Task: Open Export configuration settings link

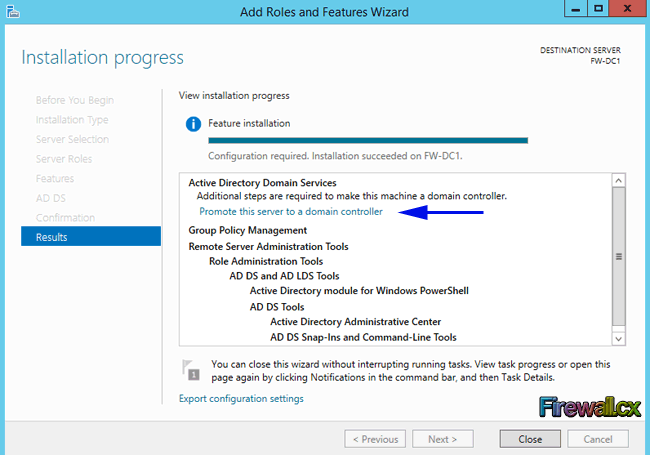Action: click(241, 399)
